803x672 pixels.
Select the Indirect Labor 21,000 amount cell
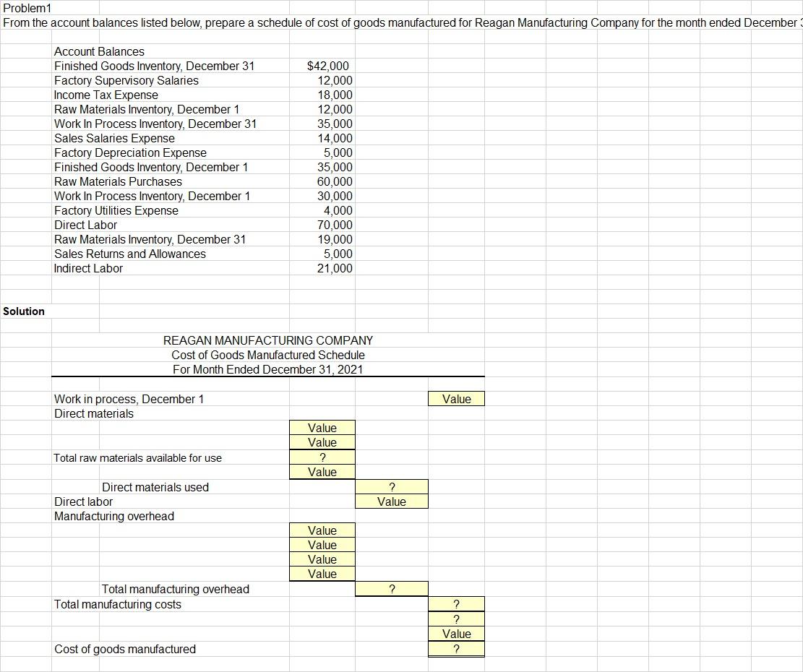point(337,268)
